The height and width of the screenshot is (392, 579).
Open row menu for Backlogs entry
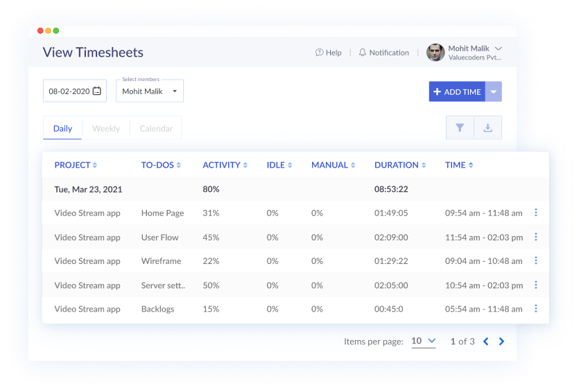click(536, 308)
